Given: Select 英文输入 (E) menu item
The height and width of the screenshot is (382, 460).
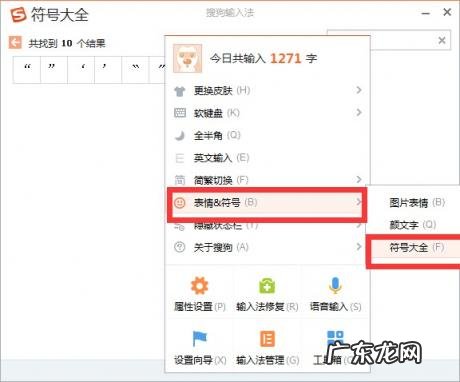Looking at the screenshot, I should pyautogui.click(x=268, y=158).
